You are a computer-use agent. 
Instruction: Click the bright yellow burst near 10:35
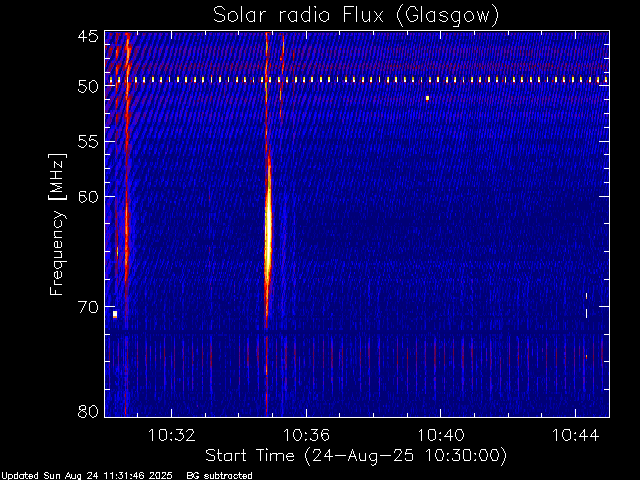(x=268, y=233)
